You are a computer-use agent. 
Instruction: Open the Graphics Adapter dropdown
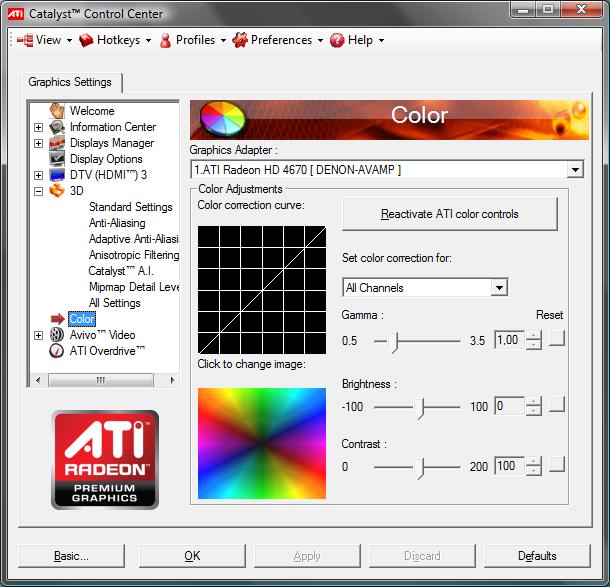click(x=574, y=170)
